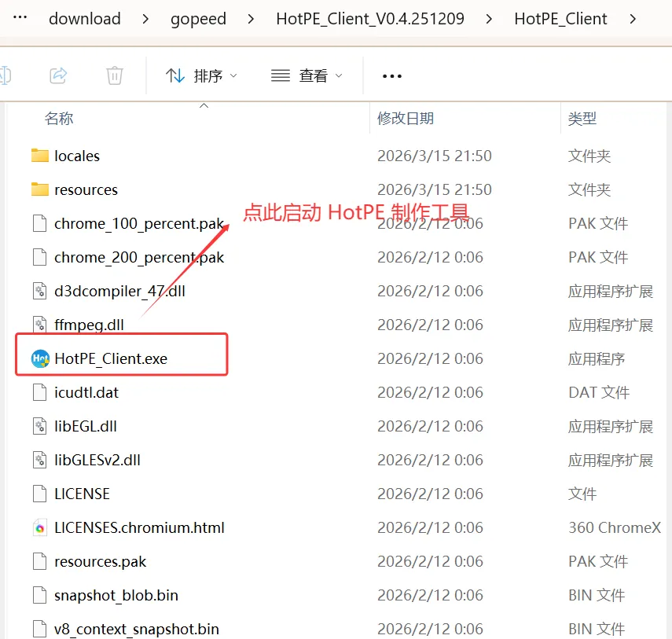This screenshot has width=672, height=639.
Task: Click the v8_context_snapshot.bin file name
Action: coord(137,630)
